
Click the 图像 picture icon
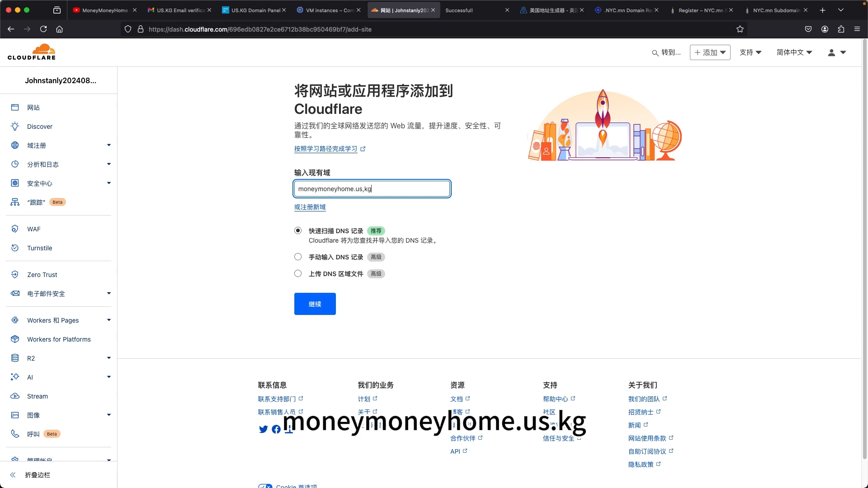15,415
